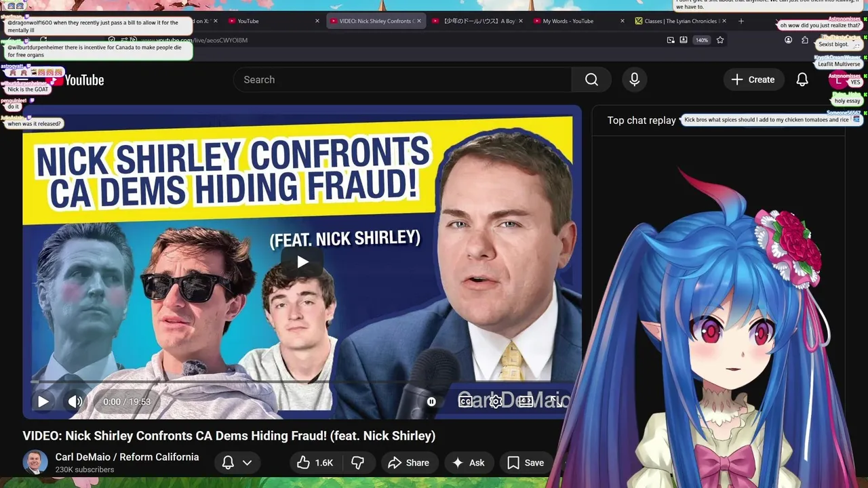The height and width of the screenshot is (488, 868).
Task: Click the large center play button on the thumbnail
Action: coord(302,262)
